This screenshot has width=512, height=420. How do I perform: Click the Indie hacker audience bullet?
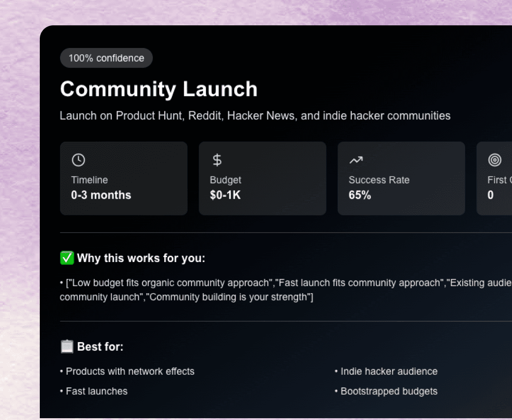(389, 371)
